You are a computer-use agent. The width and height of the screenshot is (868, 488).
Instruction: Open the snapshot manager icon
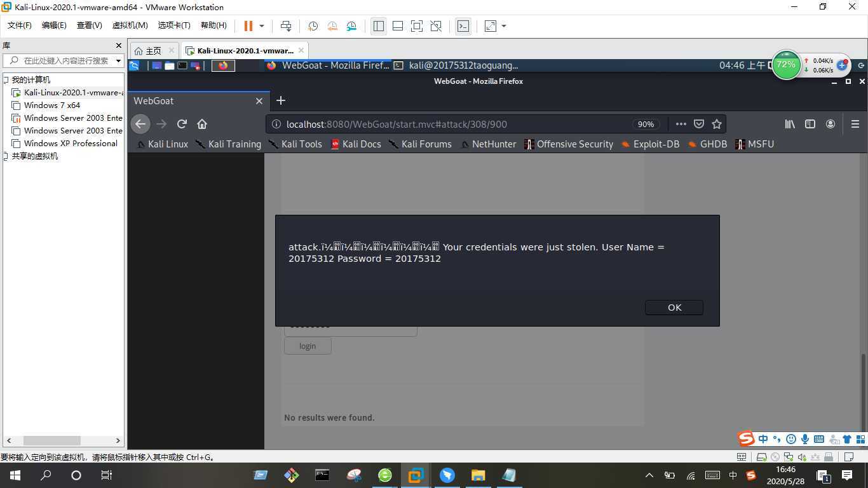tap(352, 26)
